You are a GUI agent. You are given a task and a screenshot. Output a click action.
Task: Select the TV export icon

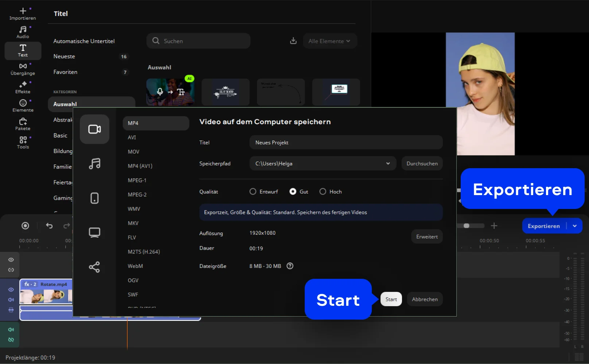click(94, 233)
